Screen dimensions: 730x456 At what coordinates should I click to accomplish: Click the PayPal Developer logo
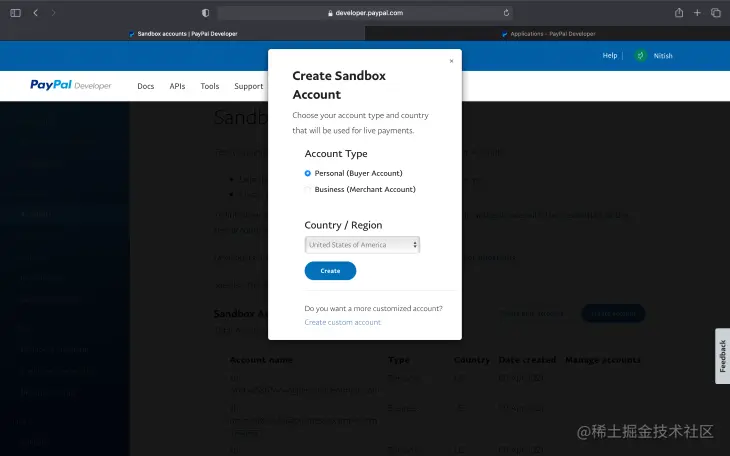(71, 85)
